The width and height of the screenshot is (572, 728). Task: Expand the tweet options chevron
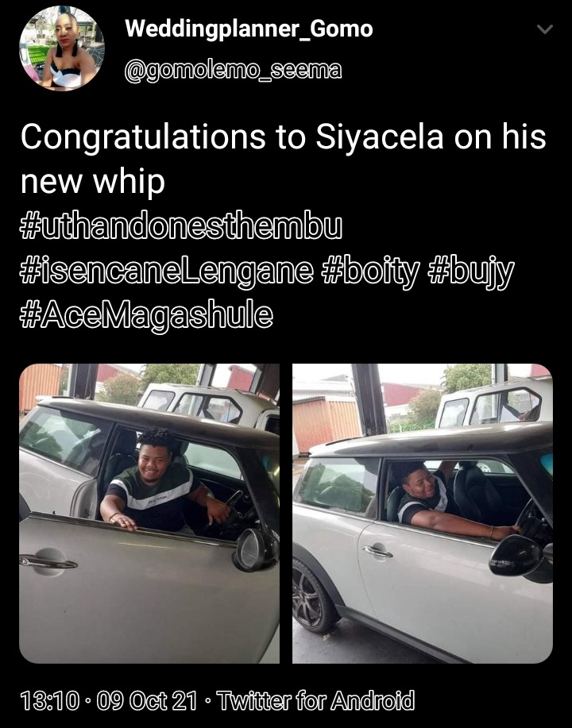point(544,29)
